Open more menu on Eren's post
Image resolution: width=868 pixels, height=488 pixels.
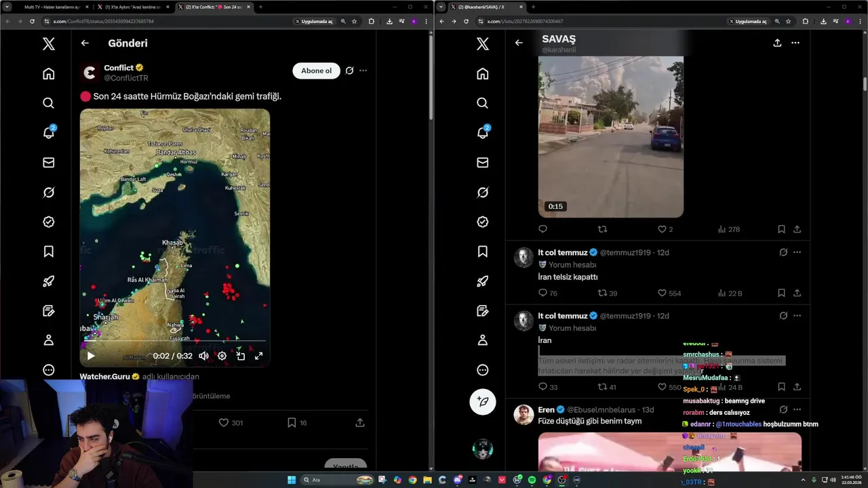pos(797,409)
